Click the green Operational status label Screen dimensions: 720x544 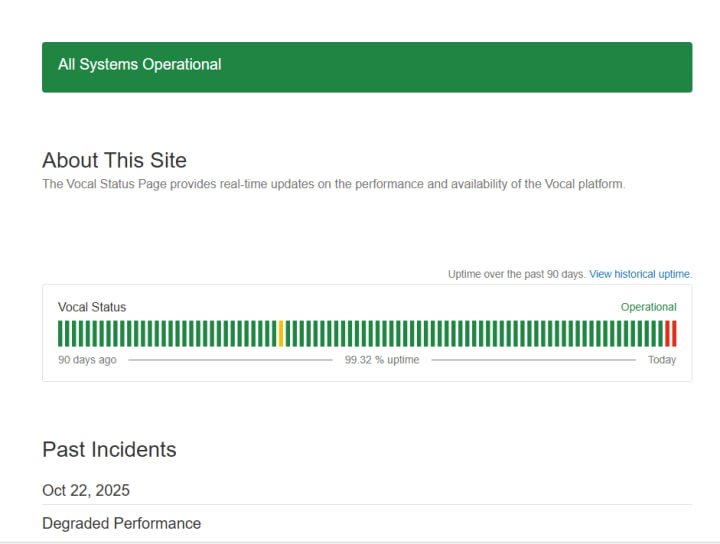click(648, 307)
